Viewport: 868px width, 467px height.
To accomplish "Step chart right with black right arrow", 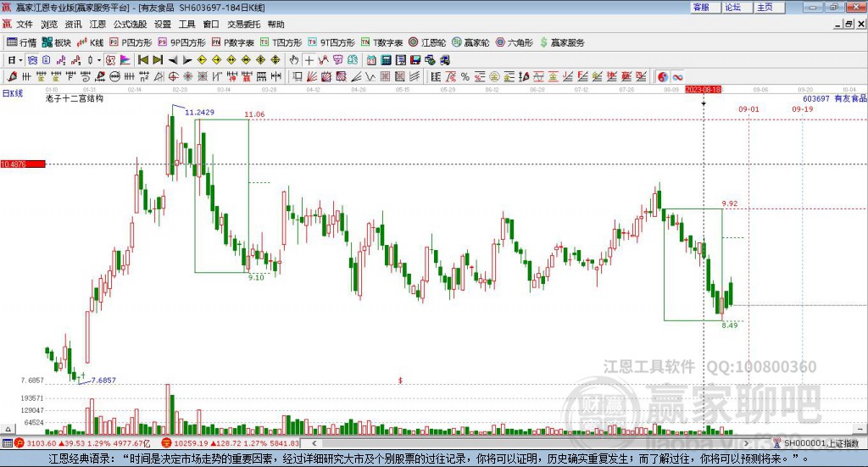I will pos(187,60).
